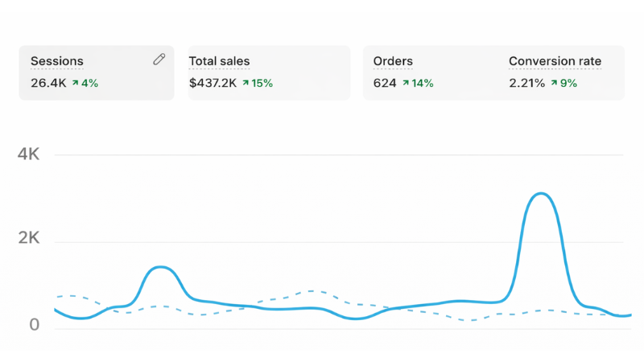
Task: Select the Total sales metric label
Action: point(219,61)
